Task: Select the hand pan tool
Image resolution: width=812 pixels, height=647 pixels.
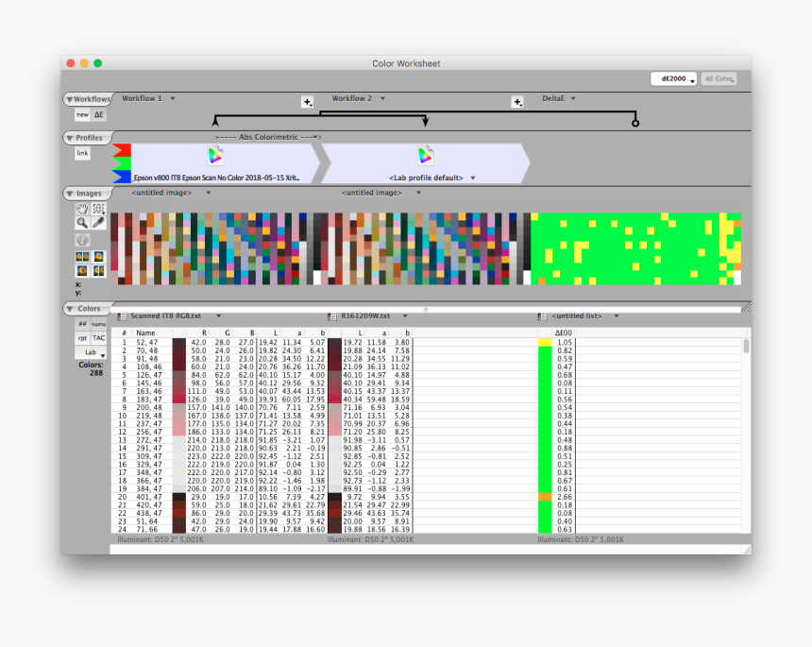Action: coord(82,209)
